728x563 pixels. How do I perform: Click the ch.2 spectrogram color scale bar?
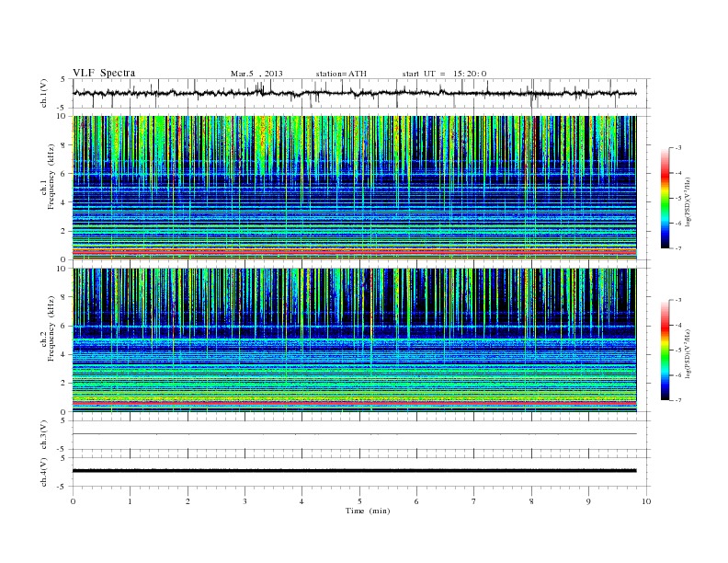coord(665,350)
